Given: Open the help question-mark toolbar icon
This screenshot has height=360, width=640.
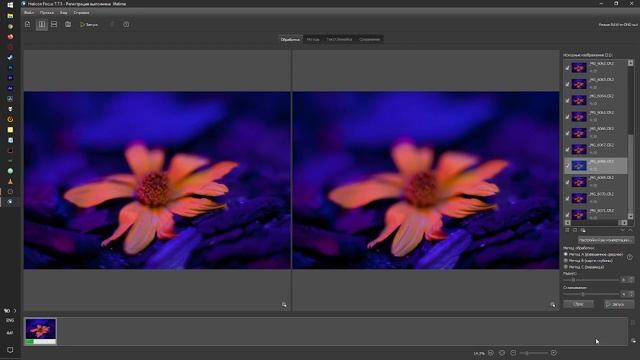Looking at the screenshot, I should 126,24.
